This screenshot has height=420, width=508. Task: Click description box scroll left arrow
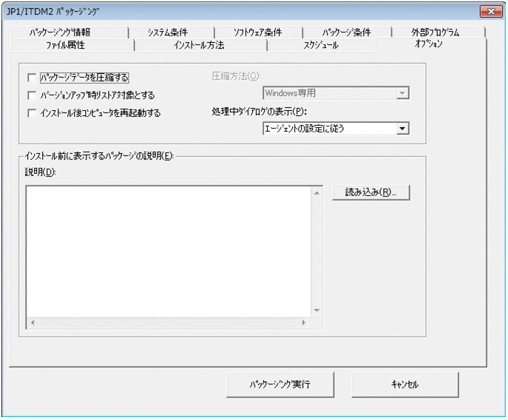(33, 323)
